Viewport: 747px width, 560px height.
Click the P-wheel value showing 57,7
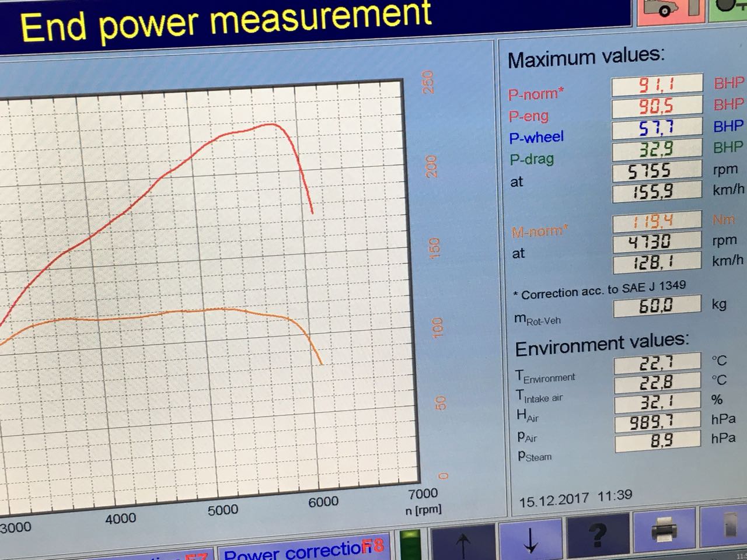point(657,128)
